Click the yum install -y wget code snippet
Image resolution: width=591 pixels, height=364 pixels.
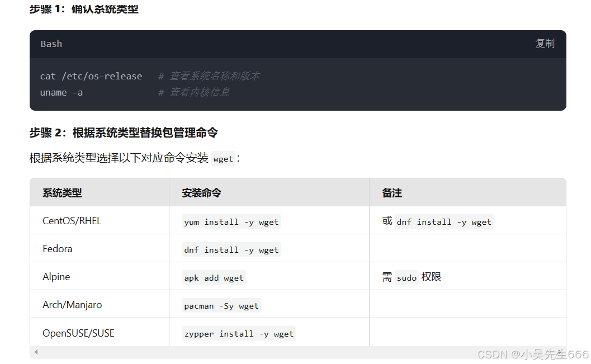[x=231, y=221]
